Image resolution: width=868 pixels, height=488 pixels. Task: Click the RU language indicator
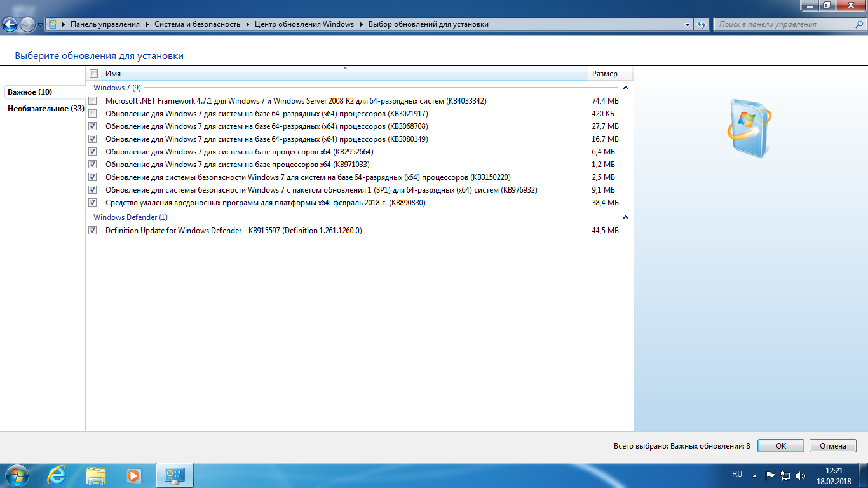point(737,474)
